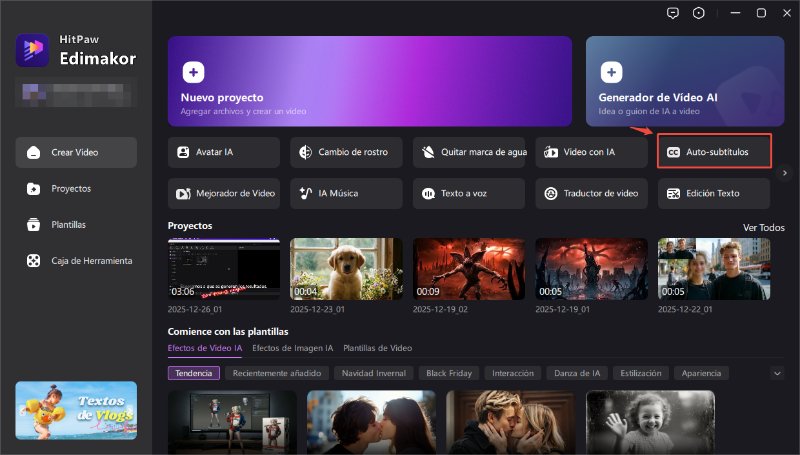Select Black Friday filter chip
Viewport: 800px width, 455px height.
449,373
